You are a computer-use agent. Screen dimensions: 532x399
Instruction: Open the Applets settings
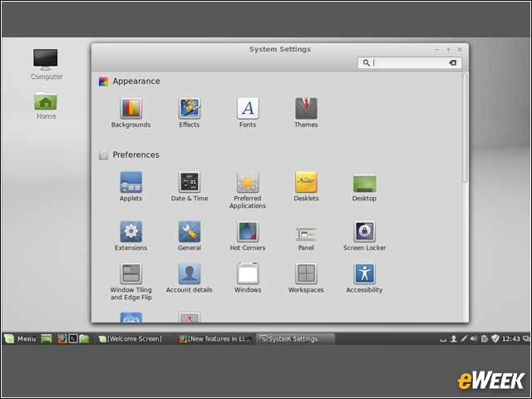pos(131,187)
